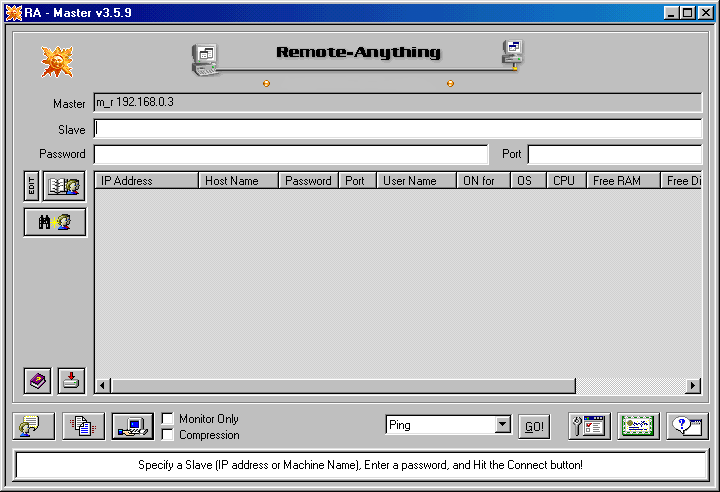Click the file transfer documents icon
The height and width of the screenshot is (492, 720).
click(x=83, y=426)
